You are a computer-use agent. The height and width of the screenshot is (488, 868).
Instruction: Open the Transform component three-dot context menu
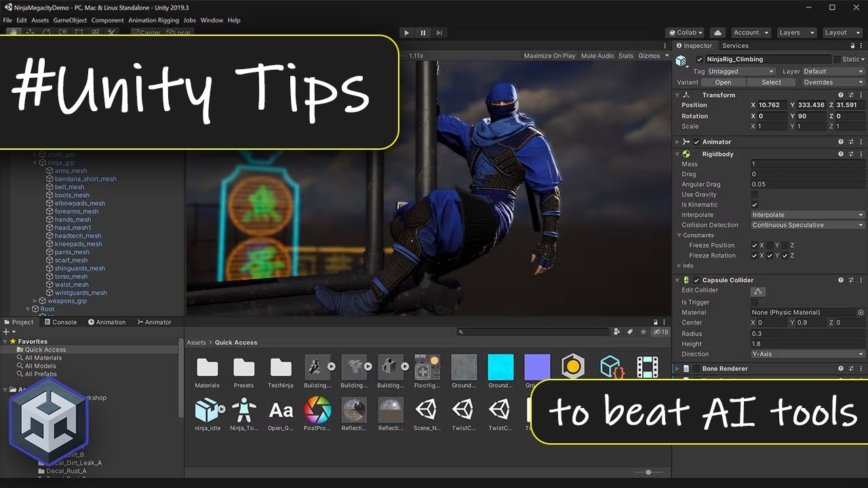(x=861, y=95)
